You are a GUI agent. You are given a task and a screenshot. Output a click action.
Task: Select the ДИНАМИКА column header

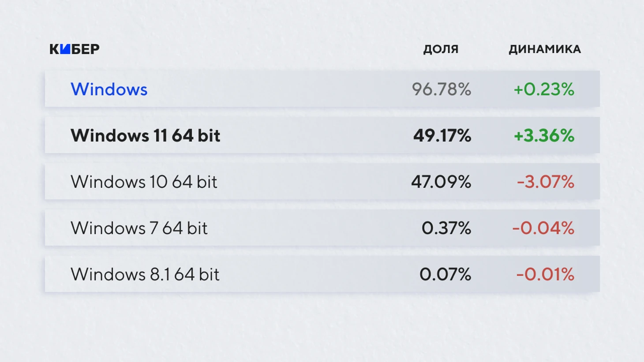[544, 49]
